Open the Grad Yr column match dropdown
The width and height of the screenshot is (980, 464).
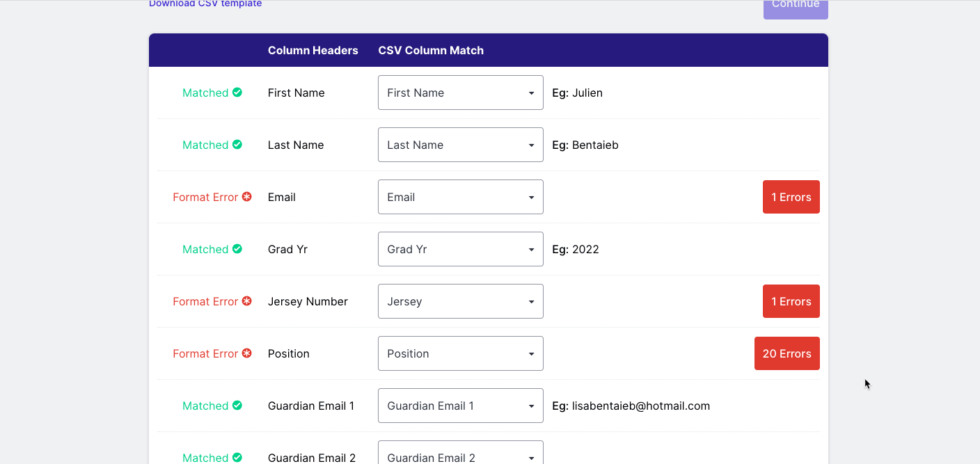tap(461, 249)
